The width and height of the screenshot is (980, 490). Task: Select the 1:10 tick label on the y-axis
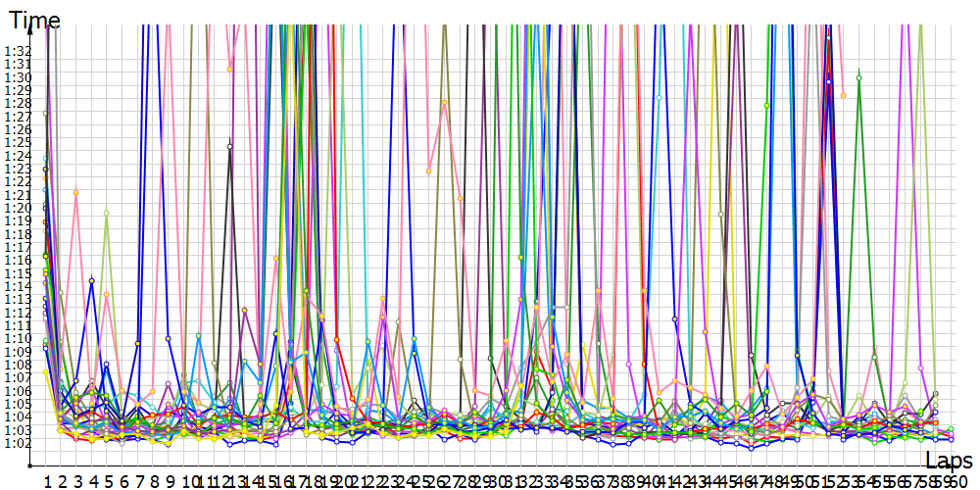coord(17,338)
